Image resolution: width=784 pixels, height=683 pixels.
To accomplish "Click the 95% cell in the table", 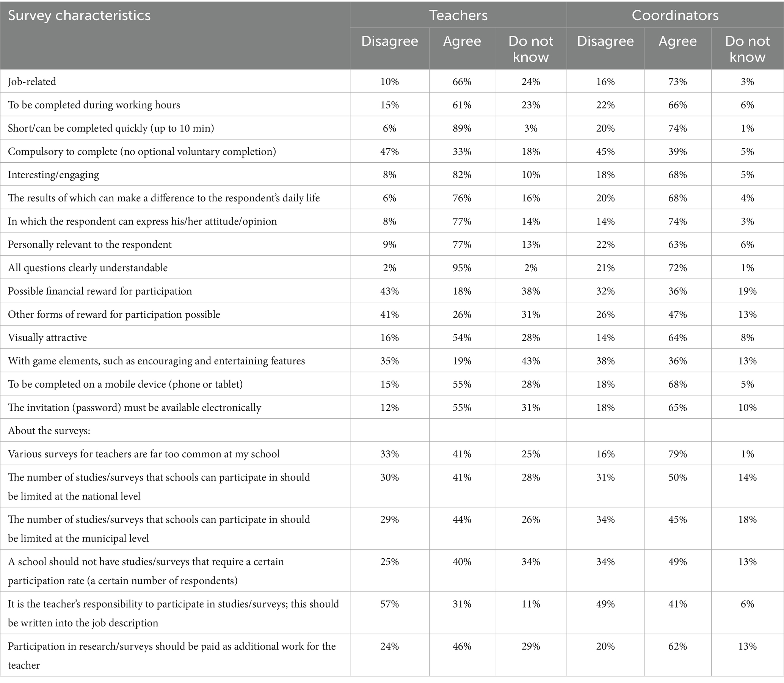I will coord(462,268).
